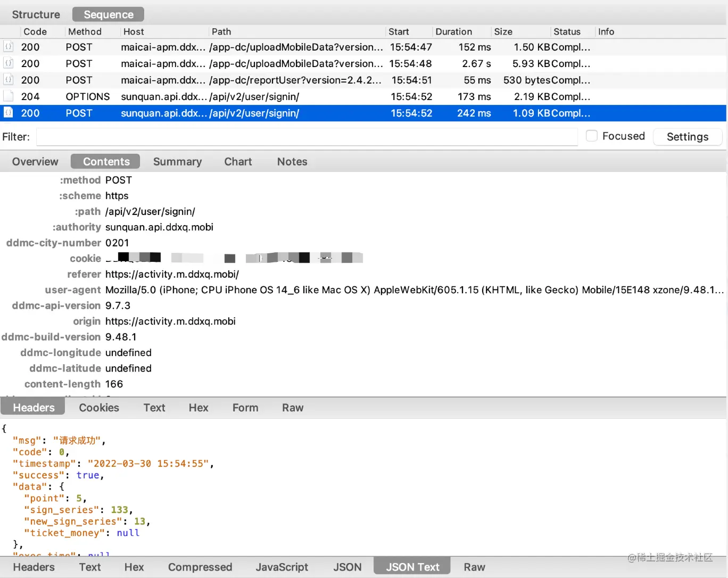Open the Compressed response tab

[200, 567]
